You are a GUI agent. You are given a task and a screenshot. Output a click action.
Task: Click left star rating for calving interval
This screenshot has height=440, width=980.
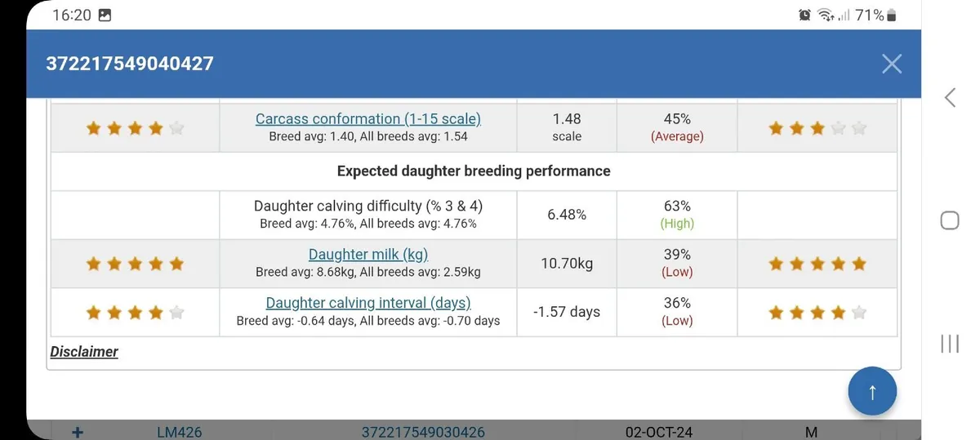pyautogui.click(x=135, y=312)
